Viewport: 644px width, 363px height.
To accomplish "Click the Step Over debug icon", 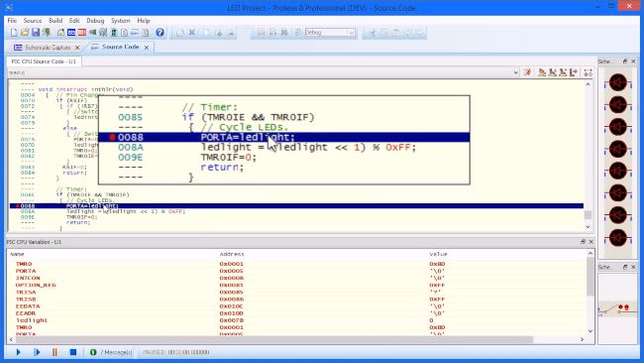I will point(542,72).
